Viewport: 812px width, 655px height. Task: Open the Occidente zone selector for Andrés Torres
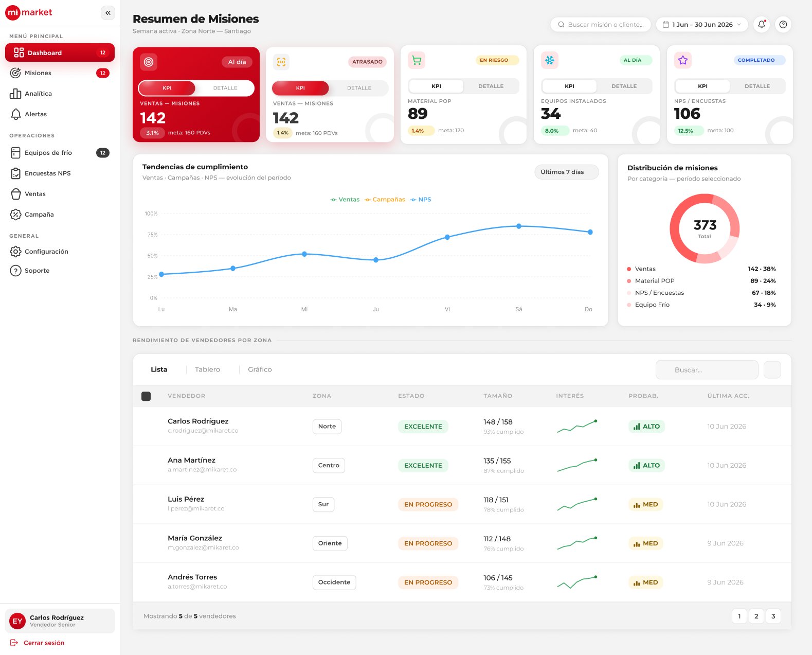click(x=334, y=582)
